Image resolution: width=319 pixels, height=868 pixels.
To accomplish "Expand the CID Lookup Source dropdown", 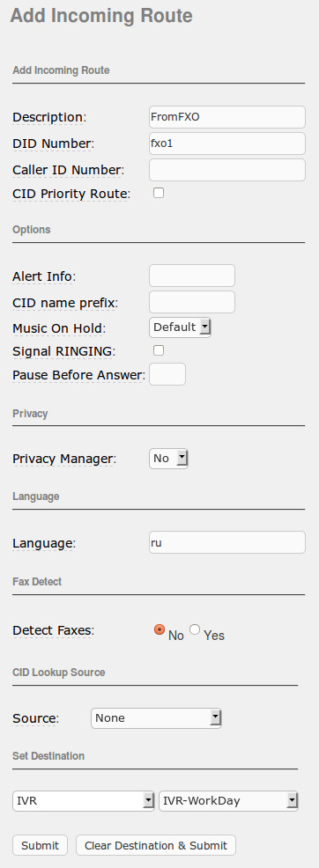I will [156, 718].
